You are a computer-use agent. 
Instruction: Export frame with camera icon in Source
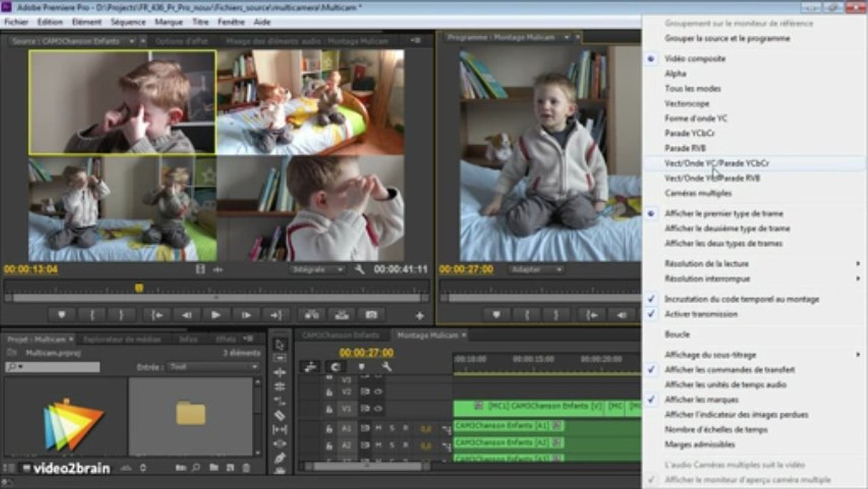(x=371, y=315)
